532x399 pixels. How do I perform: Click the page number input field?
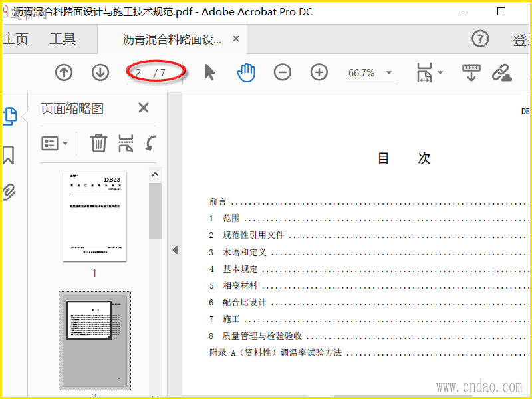point(139,73)
